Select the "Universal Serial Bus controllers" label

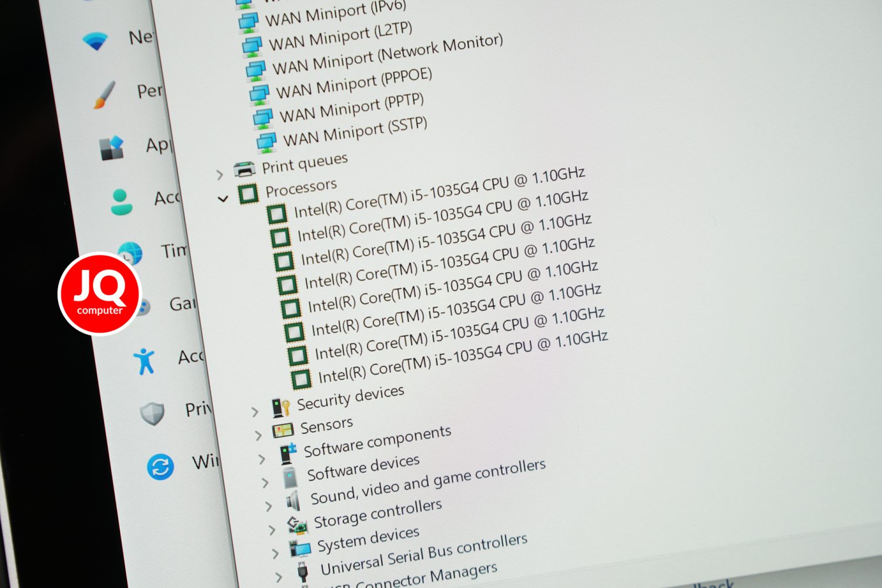tap(425, 556)
